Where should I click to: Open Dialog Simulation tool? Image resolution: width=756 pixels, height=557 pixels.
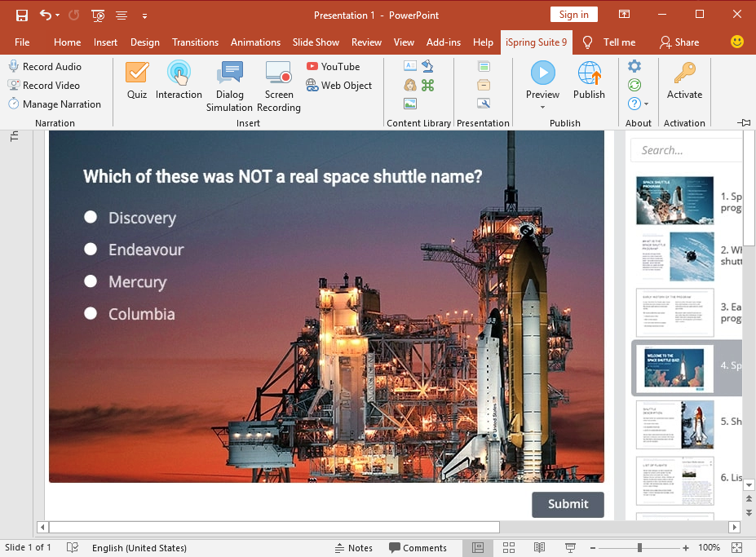click(x=229, y=86)
